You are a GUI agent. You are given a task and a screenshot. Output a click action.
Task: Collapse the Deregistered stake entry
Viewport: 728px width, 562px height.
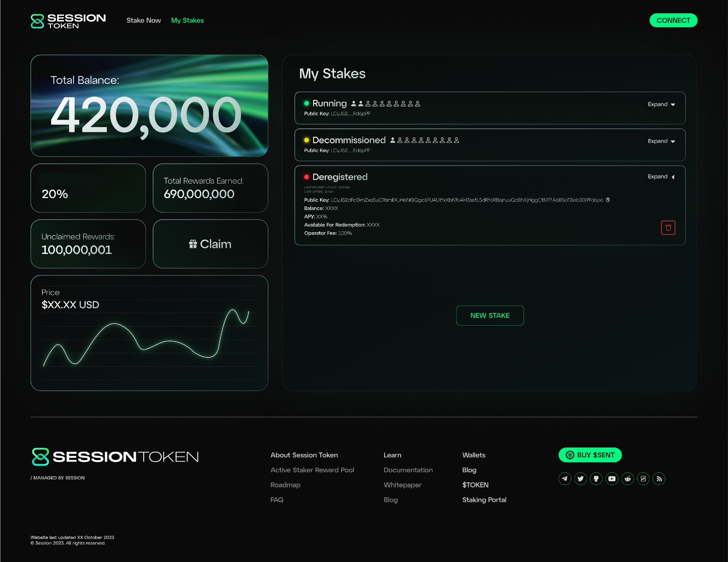click(661, 177)
